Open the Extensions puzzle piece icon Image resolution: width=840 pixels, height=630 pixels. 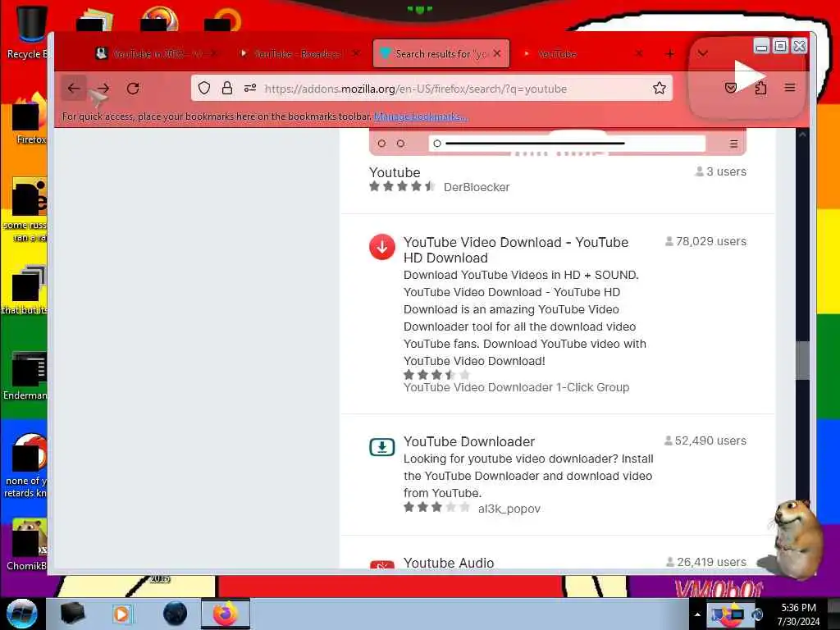(x=760, y=88)
